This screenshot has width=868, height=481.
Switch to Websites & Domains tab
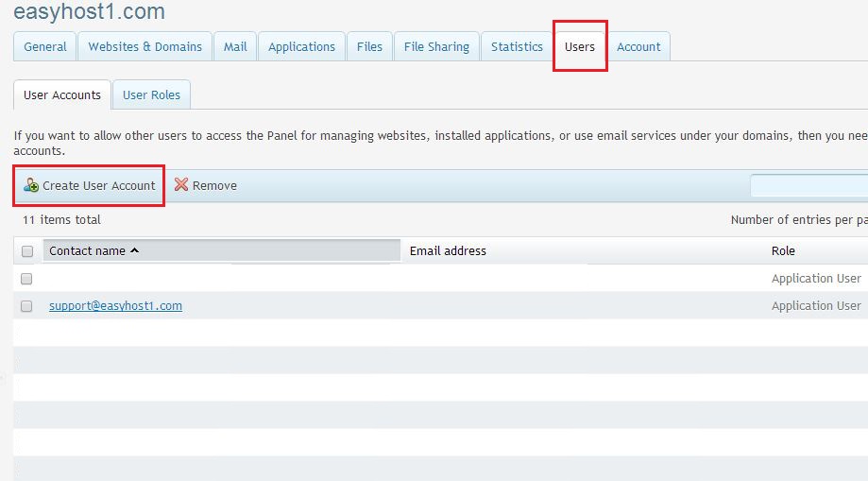pyautogui.click(x=145, y=46)
